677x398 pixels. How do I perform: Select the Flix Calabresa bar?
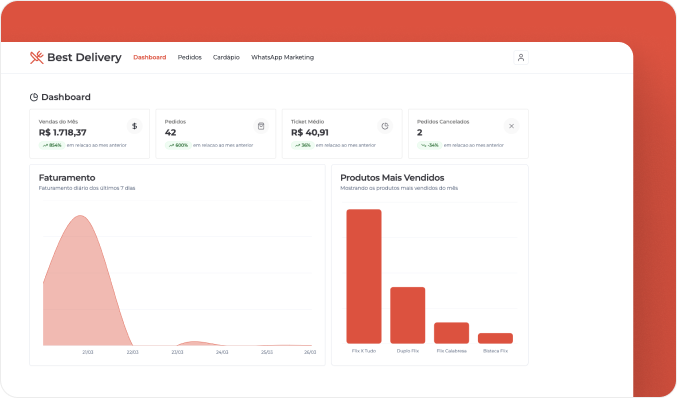tap(452, 333)
